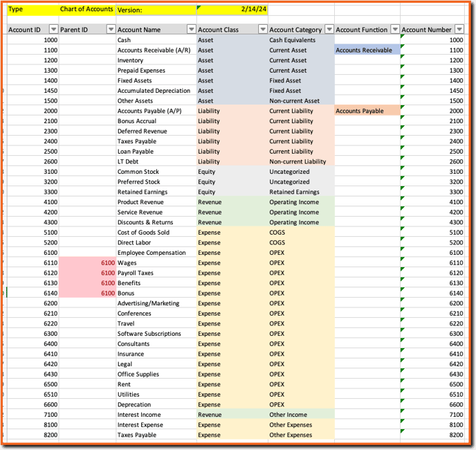This screenshot has width=476, height=450.
Task: Open the Parent ID filter dropdown
Action: pyautogui.click(x=111, y=30)
